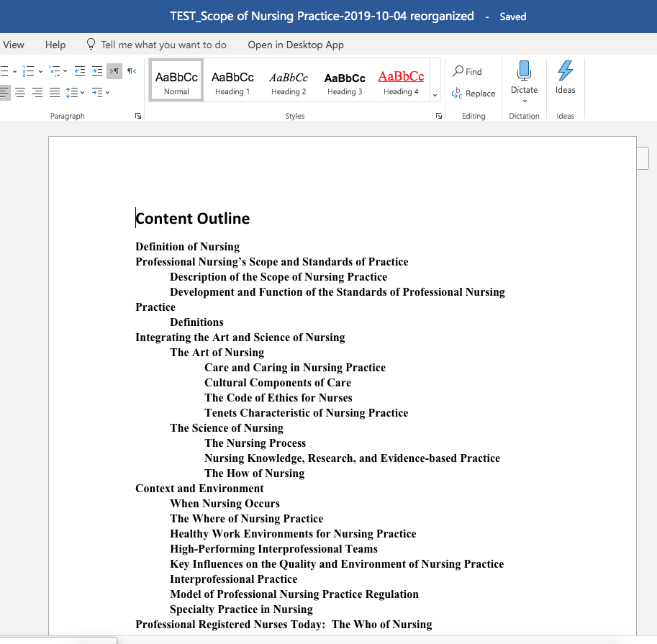Apply the red Heading 4 style
Screen dimensions: 657x644
401,81
